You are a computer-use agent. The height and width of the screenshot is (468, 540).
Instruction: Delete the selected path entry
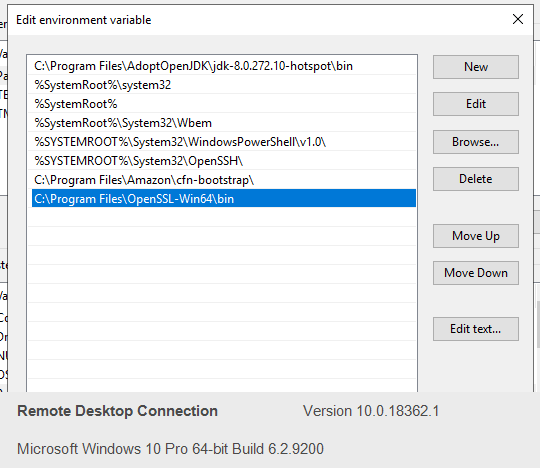click(476, 179)
